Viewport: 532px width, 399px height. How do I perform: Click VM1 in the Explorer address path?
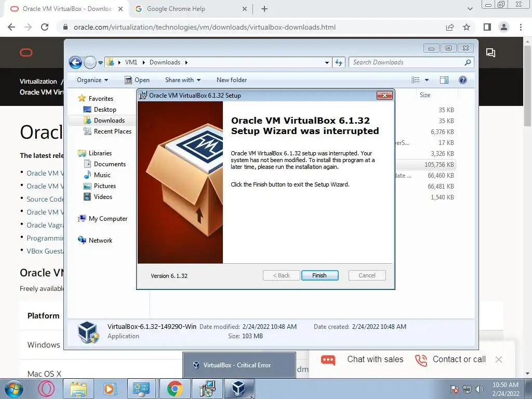131,62
